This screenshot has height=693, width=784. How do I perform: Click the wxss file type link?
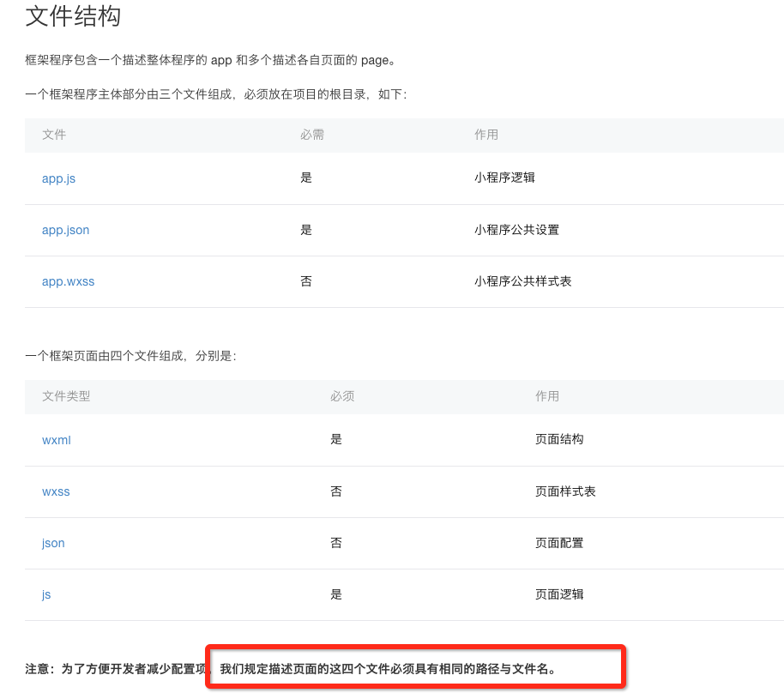[56, 491]
